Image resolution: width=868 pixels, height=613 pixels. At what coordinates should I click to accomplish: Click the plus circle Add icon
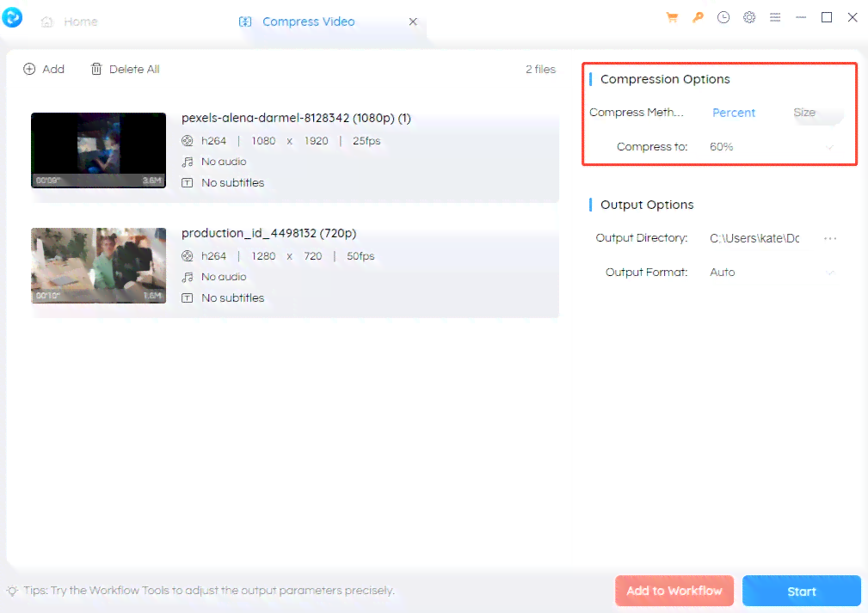[x=29, y=69]
